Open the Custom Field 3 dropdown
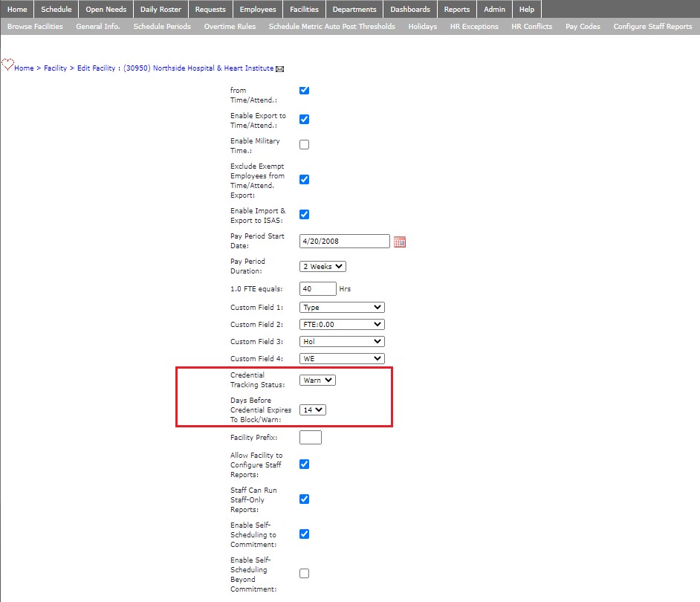Screen dimensions: 700x602 [x=341, y=341]
